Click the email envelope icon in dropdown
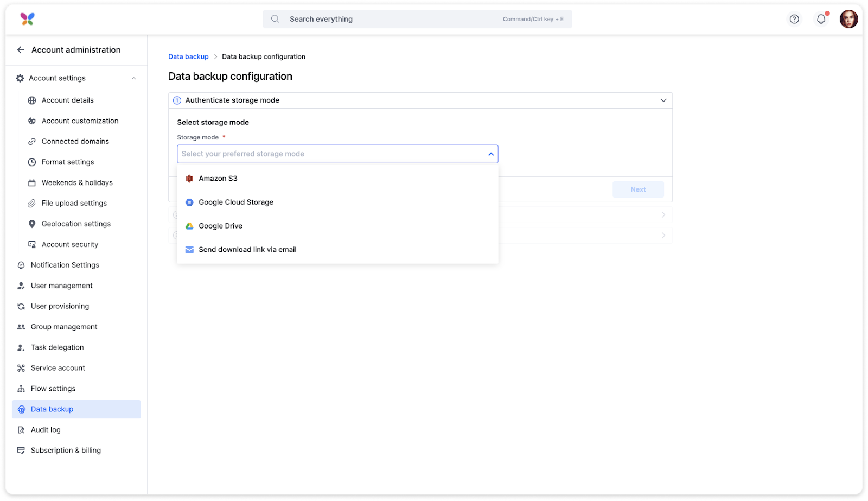868x501 pixels. [189, 250]
